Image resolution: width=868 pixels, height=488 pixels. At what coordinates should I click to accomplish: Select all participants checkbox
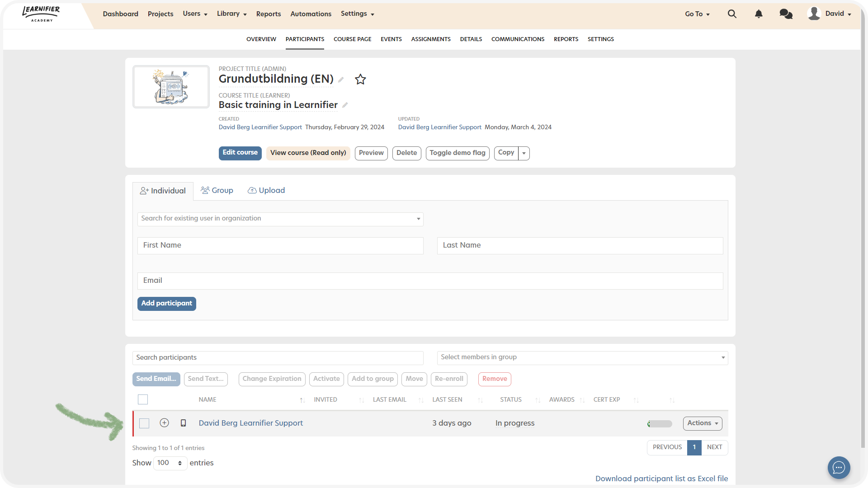tap(143, 399)
